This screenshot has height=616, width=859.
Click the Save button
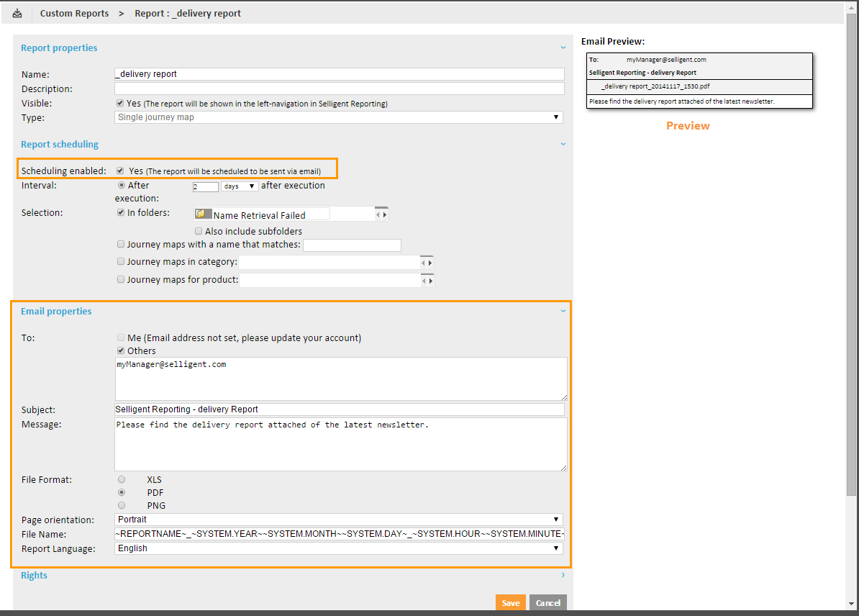(511, 603)
